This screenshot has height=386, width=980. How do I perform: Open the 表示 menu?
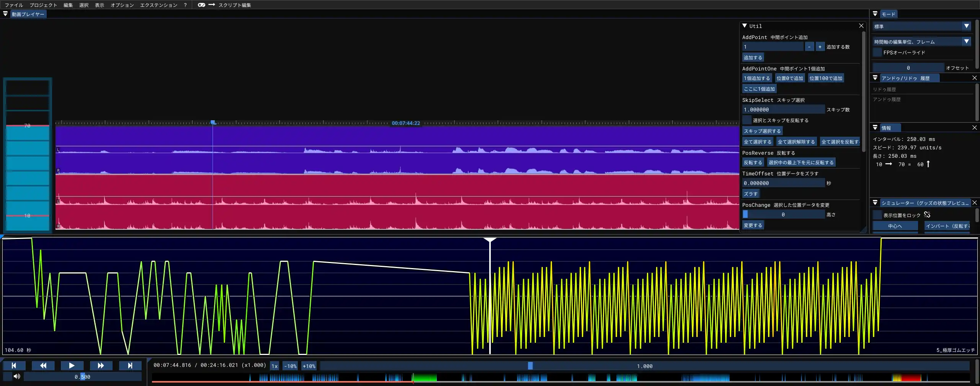pyautogui.click(x=100, y=5)
